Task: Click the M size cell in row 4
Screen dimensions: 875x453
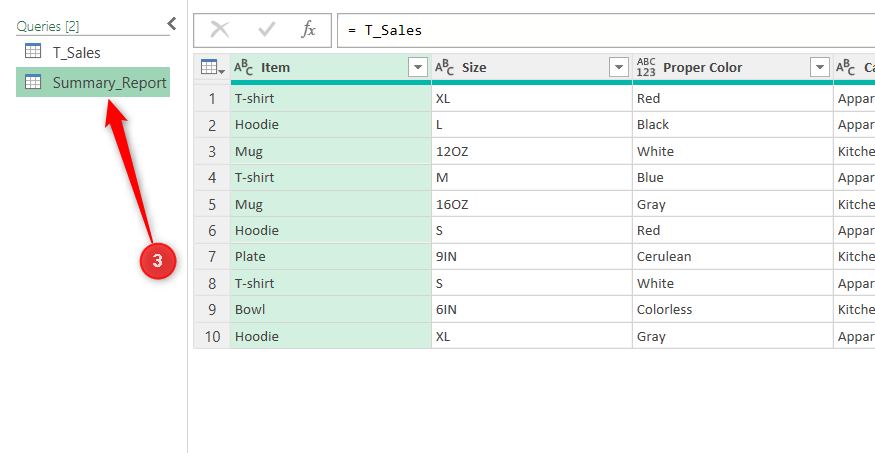Action: click(532, 178)
